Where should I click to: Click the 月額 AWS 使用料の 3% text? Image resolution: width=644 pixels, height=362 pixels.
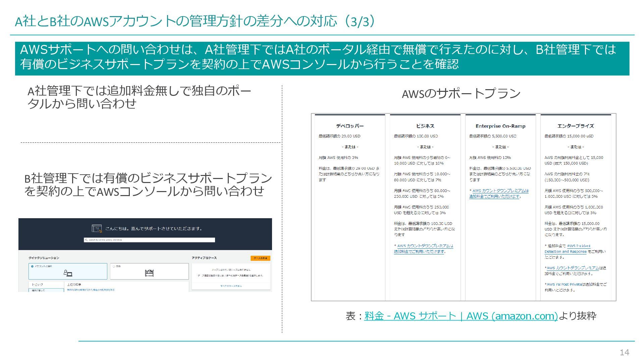pos(338,158)
